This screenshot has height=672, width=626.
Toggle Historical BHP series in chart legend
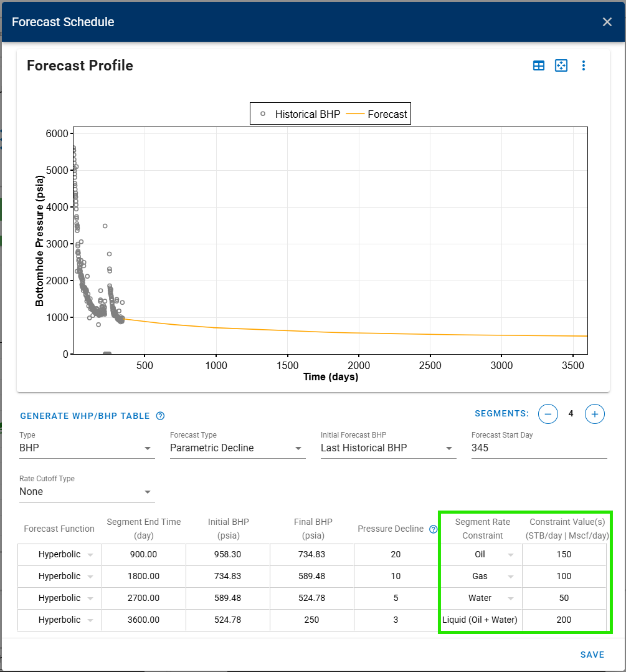click(300, 114)
